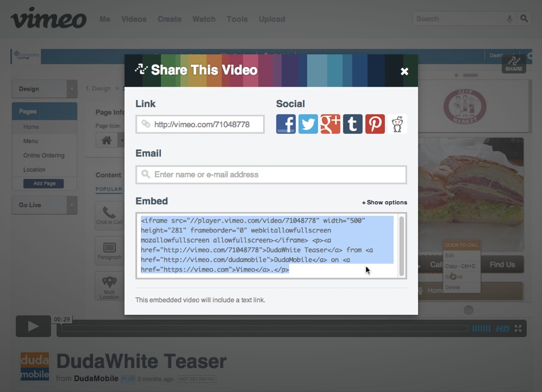Open the Create menu
This screenshot has height=392, width=542.
click(169, 19)
